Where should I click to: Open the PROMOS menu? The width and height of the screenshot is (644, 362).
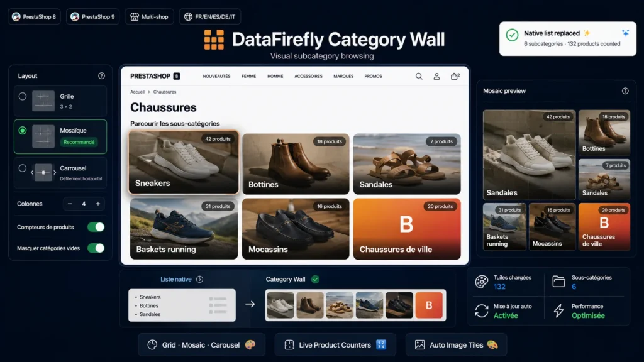point(374,76)
